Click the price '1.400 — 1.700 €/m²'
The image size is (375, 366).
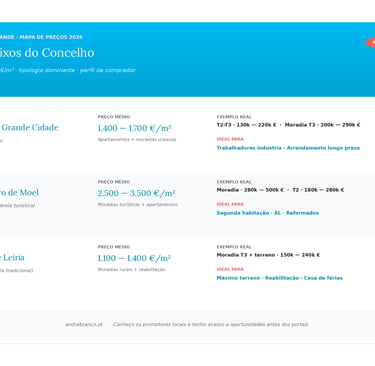[134, 128]
